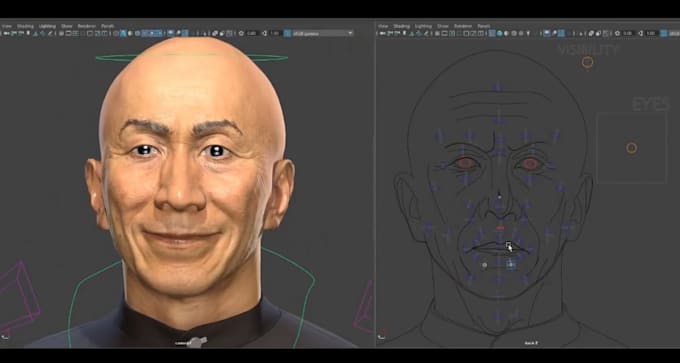Switch left panel to Wireframe shading
Image resolution: width=680 pixels, height=363 pixels.
tap(115, 33)
